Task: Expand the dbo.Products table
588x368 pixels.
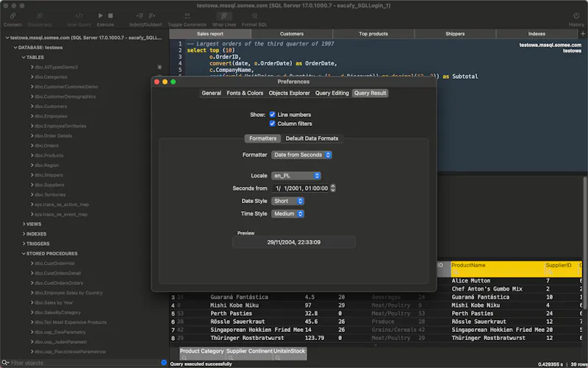Action: pos(32,155)
